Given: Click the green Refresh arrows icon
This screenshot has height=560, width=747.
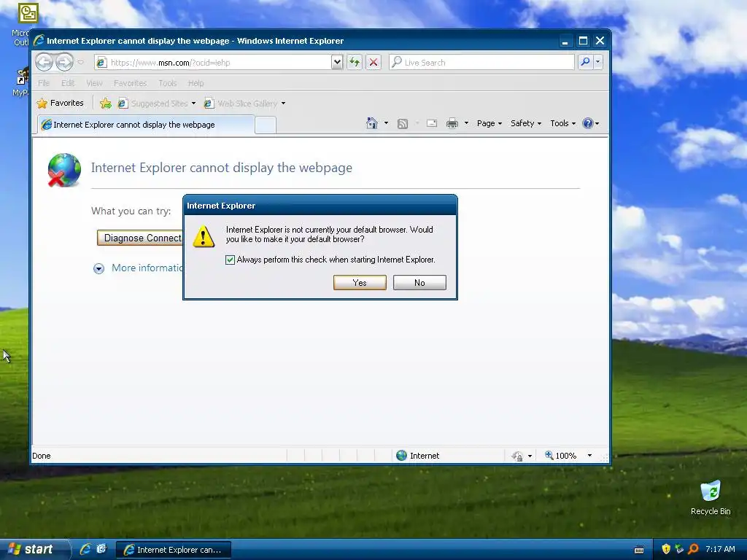Looking at the screenshot, I should click(355, 63).
